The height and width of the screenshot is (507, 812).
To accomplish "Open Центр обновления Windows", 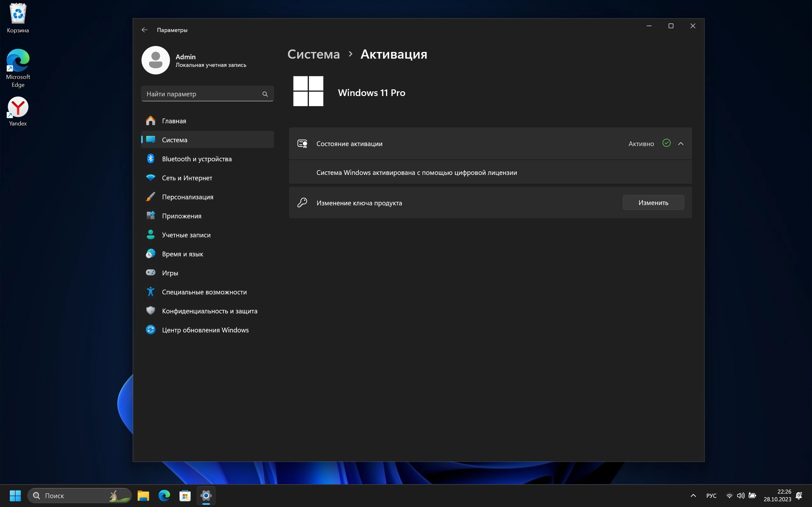I will tap(205, 330).
